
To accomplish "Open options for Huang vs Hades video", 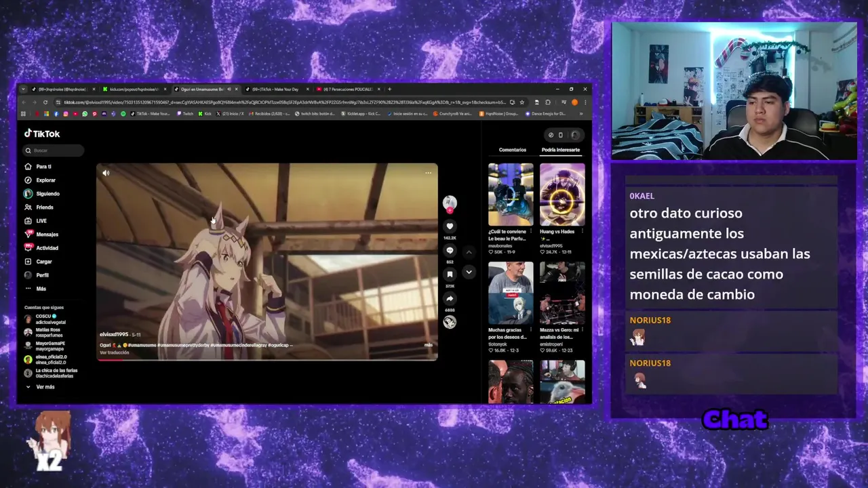I will pyautogui.click(x=583, y=232).
